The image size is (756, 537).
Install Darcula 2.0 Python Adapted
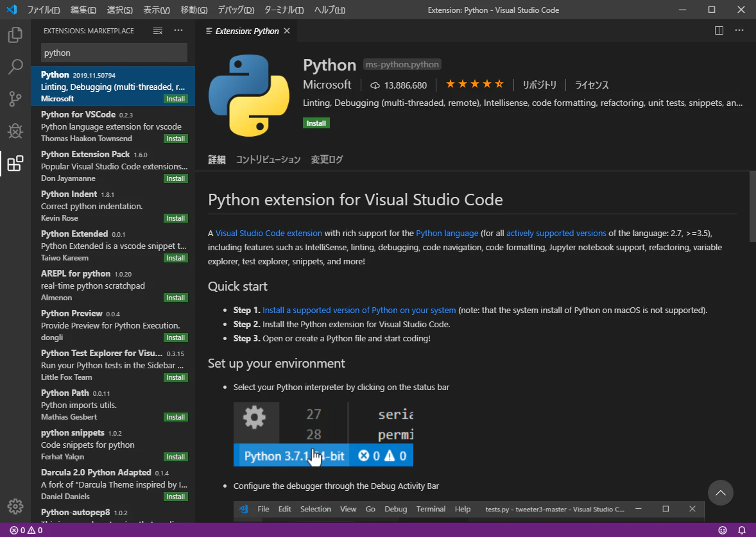click(x=175, y=497)
